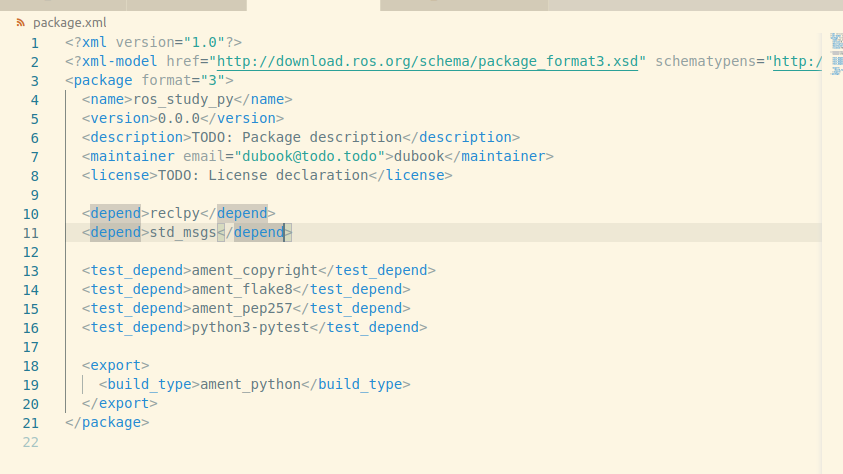This screenshot has height=474, width=843.
Task: Open the schematypens http link
Action: 797,61
